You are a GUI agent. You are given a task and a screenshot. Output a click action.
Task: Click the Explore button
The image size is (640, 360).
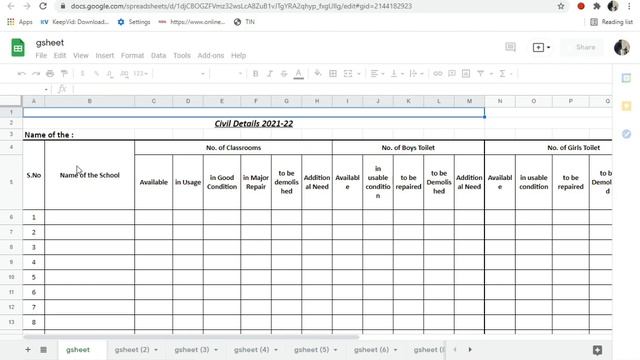click(597, 350)
